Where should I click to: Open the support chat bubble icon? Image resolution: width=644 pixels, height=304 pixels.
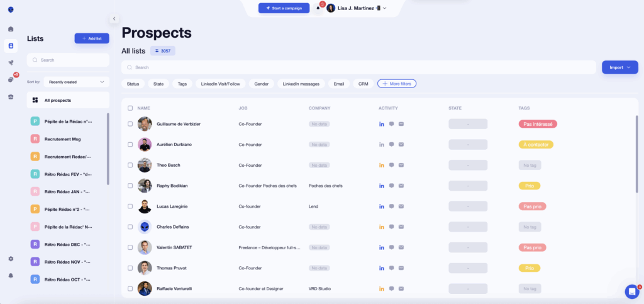(x=631, y=291)
